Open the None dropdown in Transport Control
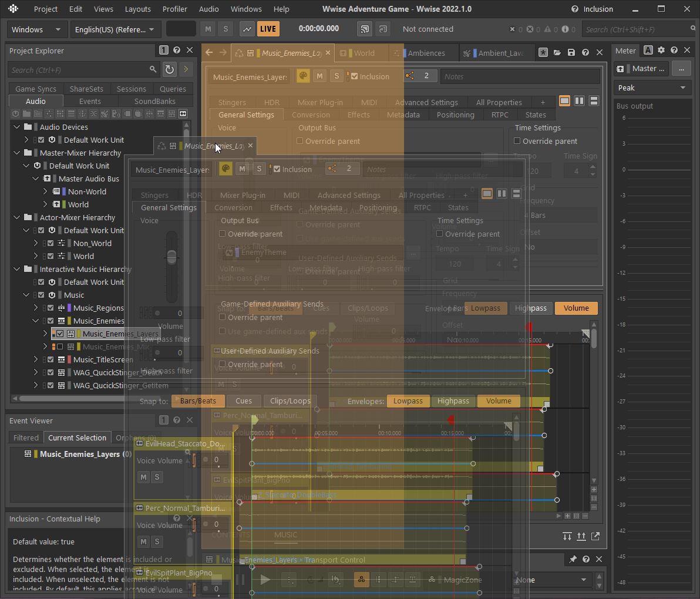Viewport: 700px width, 599px height. coord(552,580)
